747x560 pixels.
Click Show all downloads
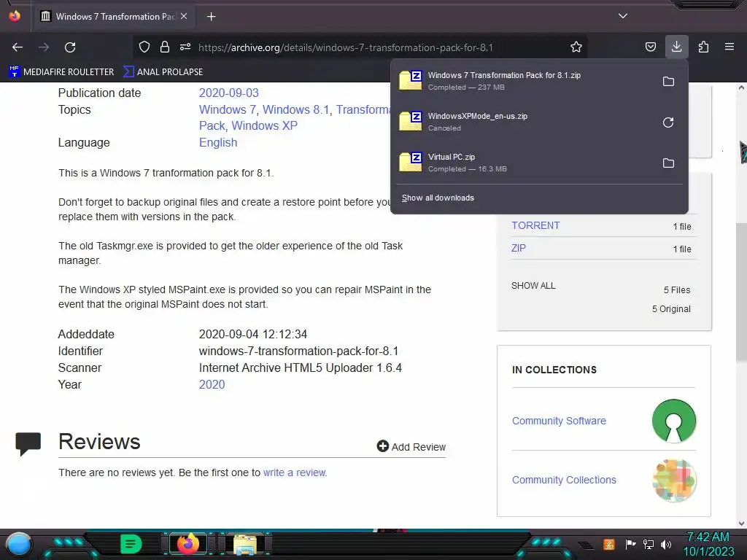coord(438,198)
